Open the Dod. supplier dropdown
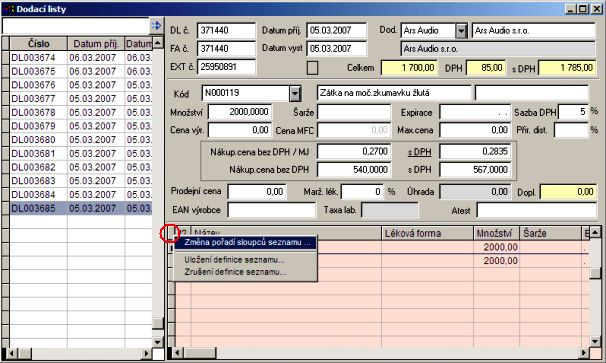606x363 pixels. (x=461, y=31)
